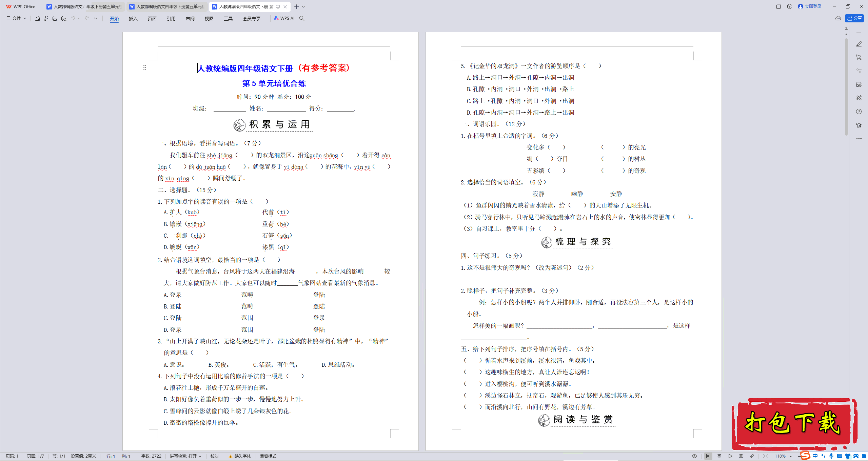Click the writing brush mode icon in status bar
Screen dimensions: 868x461
752,456
